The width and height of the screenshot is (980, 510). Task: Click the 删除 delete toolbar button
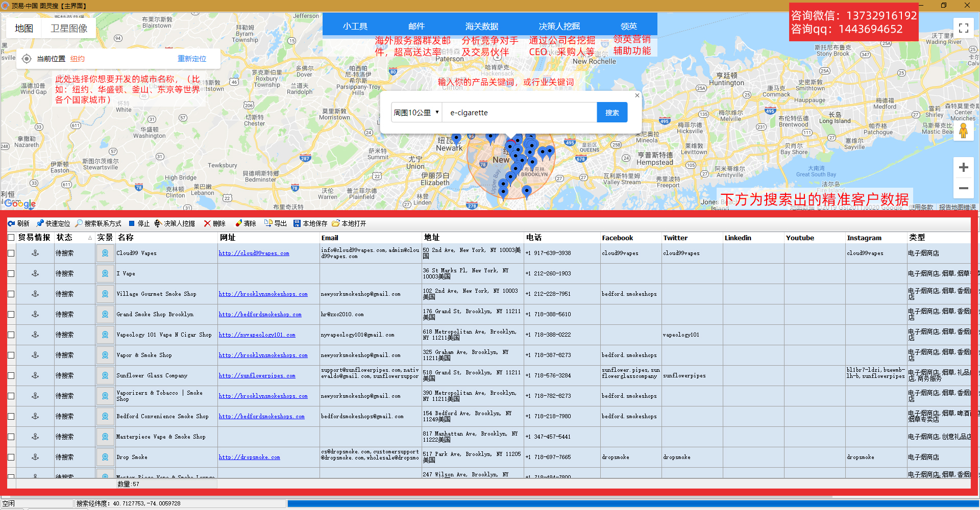(x=214, y=223)
